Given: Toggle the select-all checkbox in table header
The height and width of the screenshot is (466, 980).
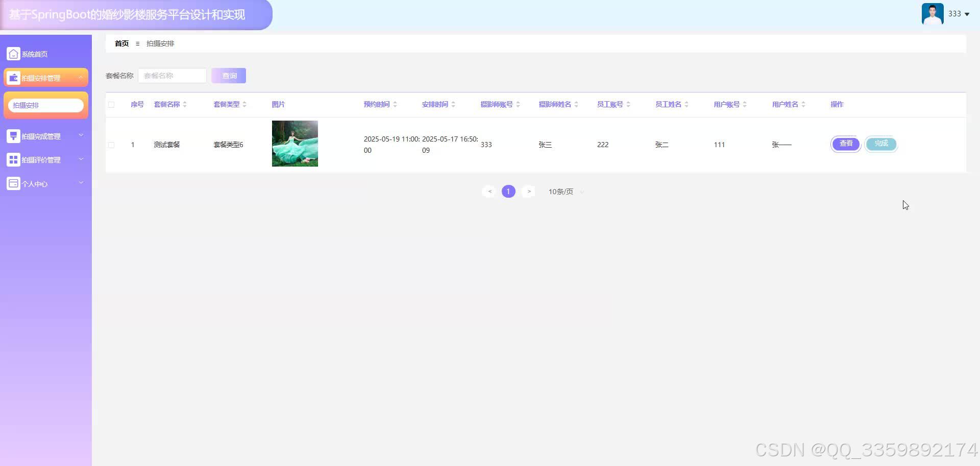Looking at the screenshot, I should click(x=111, y=104).
